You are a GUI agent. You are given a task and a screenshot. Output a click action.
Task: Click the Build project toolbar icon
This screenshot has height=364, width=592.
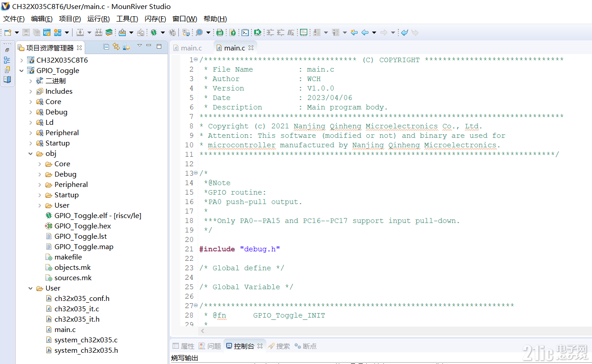pyautogui.click(x=80, y=32)
